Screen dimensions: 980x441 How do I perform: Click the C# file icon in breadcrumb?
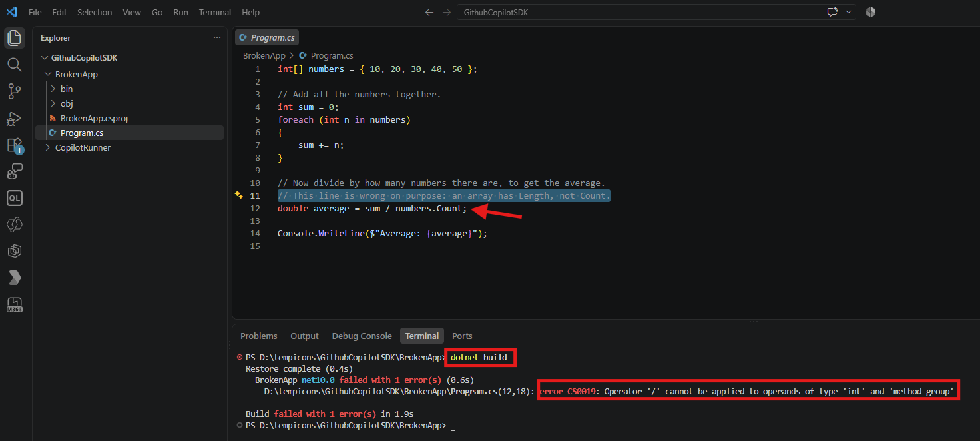pos(303,56)
